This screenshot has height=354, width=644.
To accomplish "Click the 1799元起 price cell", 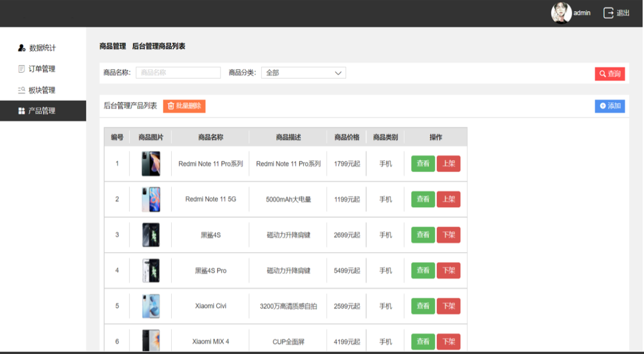I will (347, 164).
